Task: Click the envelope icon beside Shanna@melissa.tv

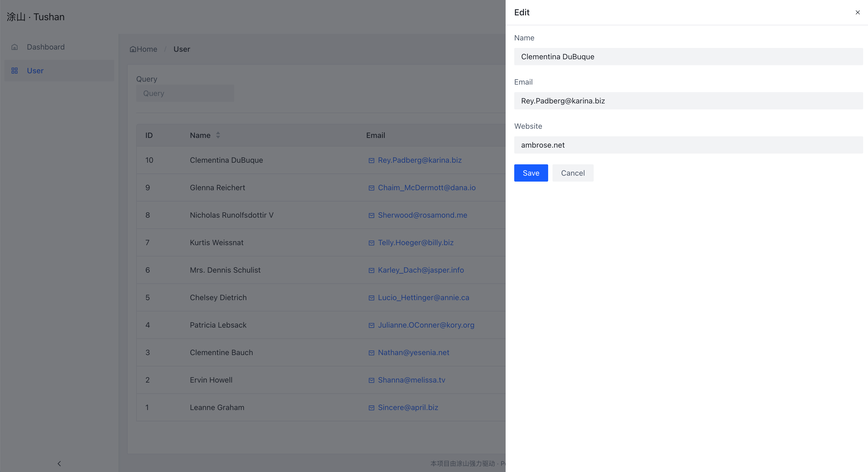Action: coord(371,380)
